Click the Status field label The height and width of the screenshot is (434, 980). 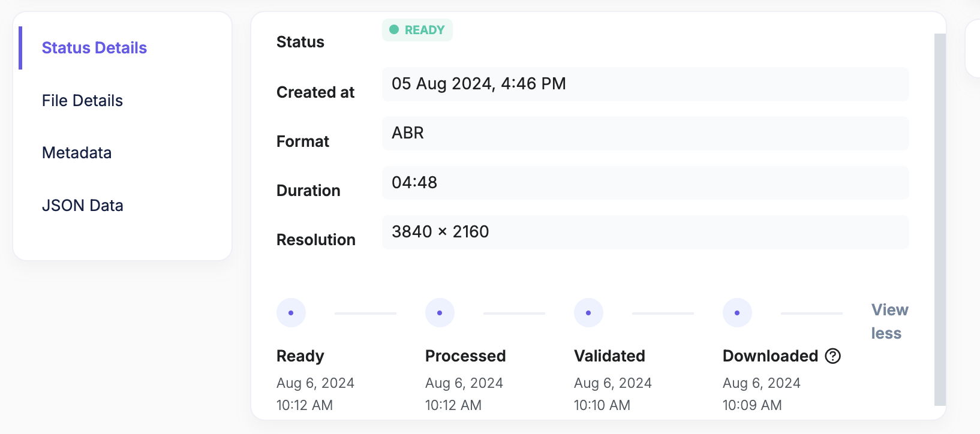(300, 42)
